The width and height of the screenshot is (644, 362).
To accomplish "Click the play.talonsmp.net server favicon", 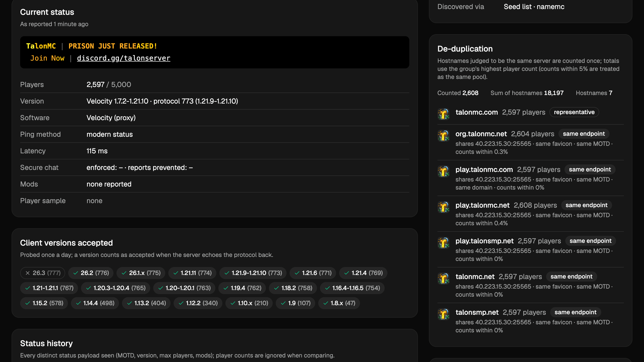I will (x=444, y=243).
